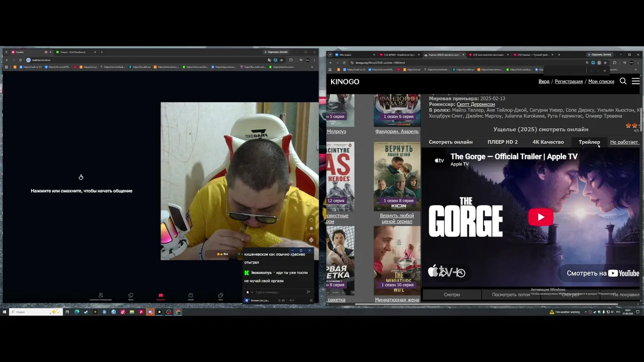Open the extensions puzzle icon in the right browser

click(x=614, y=63)
